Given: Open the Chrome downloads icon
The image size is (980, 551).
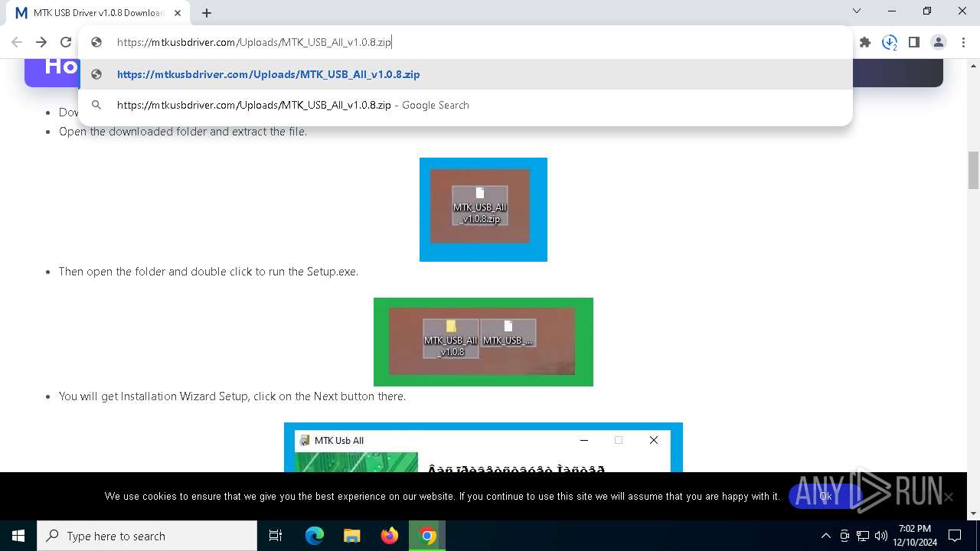Looking at the screenshot, I should (890, 42).
